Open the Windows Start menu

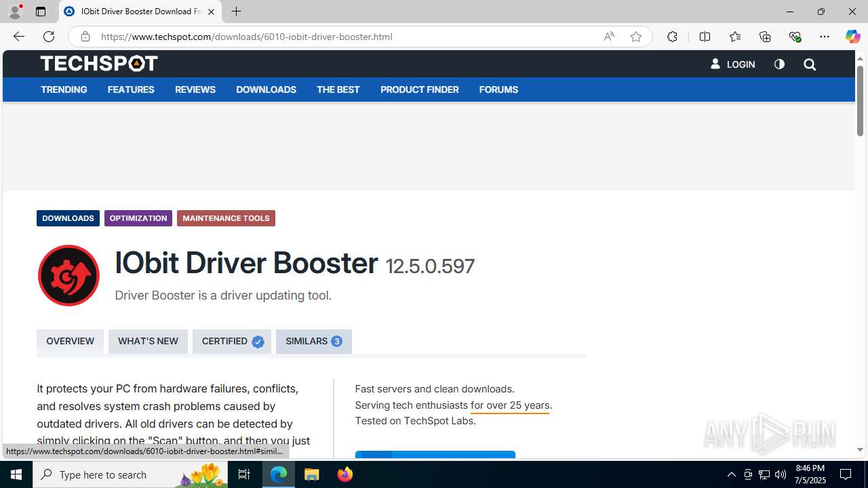(x=16, y=474)
